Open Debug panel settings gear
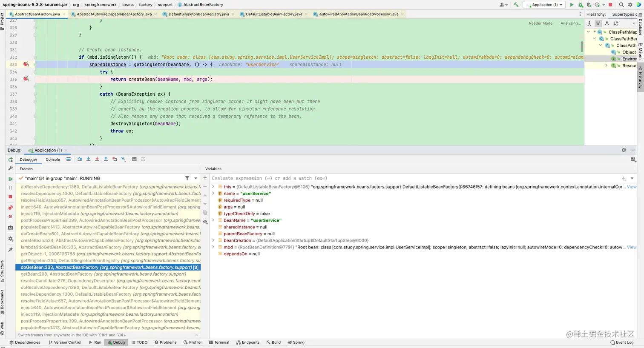644x348 pixels. 624,150
